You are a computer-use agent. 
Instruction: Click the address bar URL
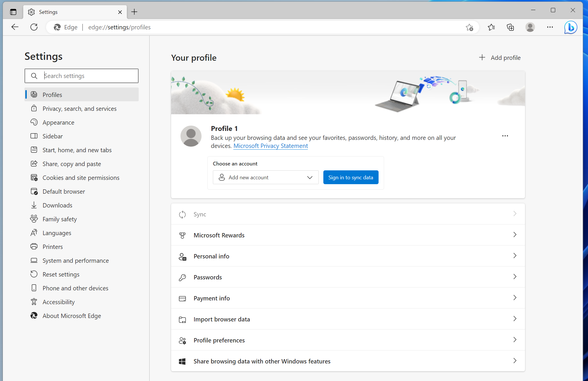pos(119,27)
